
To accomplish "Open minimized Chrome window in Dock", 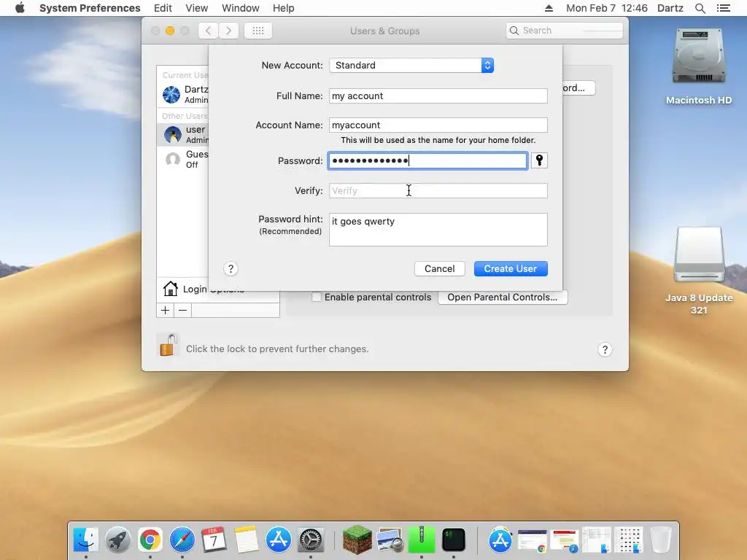I will (x=532, y=540).
